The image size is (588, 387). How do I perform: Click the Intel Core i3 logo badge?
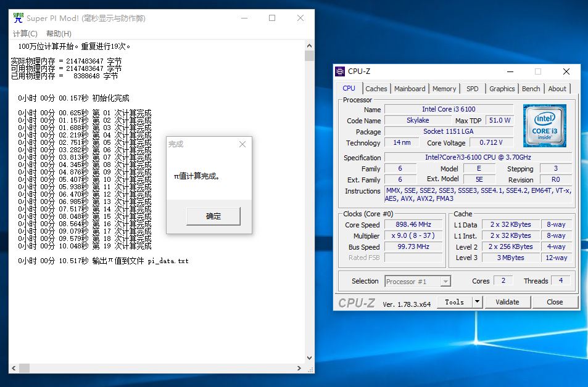tap(547, 126)
